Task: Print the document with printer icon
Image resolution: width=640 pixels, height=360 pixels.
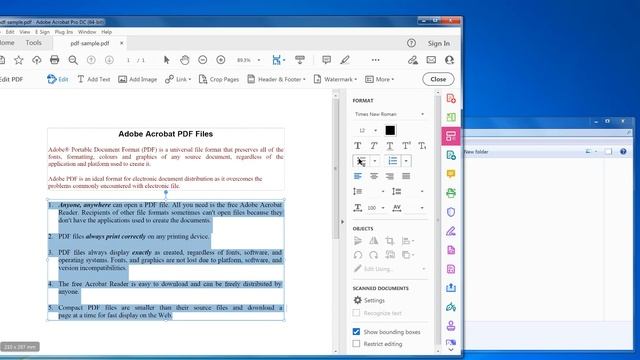Action: [x=54, y=60]
